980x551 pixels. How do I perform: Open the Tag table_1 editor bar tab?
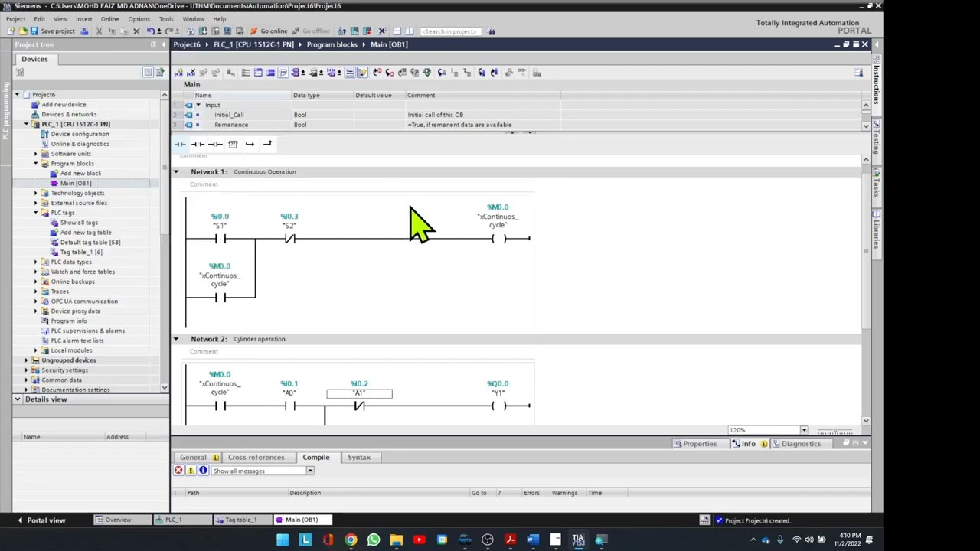242,520
